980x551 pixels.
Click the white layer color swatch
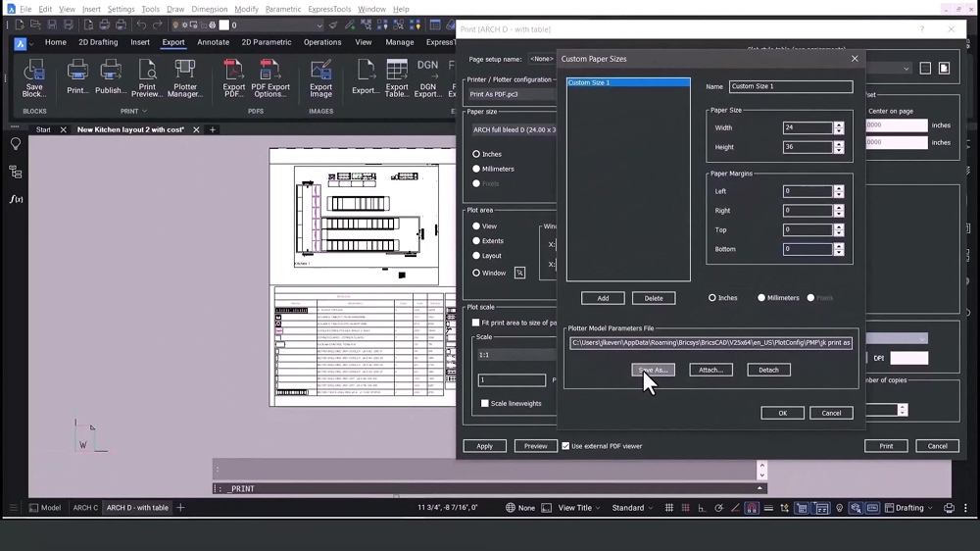[224, 25]
